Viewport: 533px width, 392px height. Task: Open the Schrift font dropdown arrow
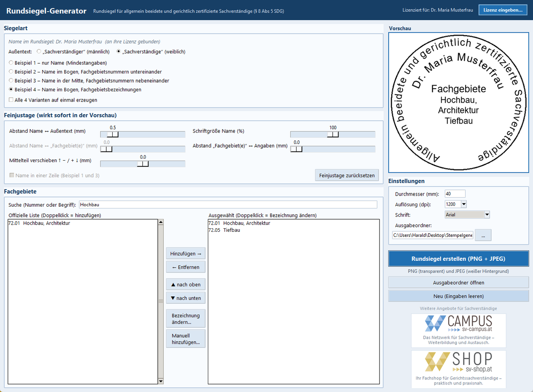[487, 215]
